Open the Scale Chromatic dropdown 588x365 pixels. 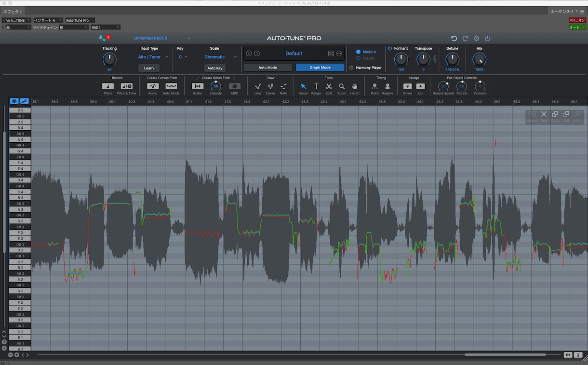[220, 57]
